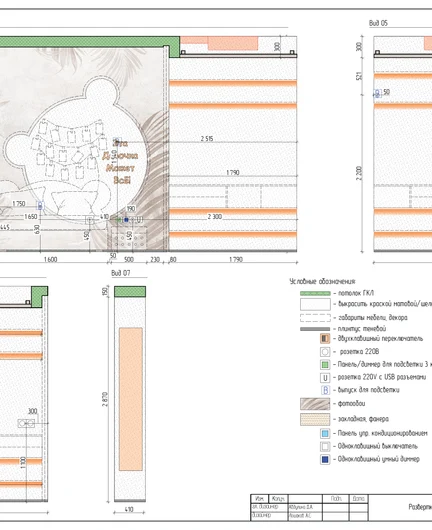Click the plywood backing legend swatch

315,419
